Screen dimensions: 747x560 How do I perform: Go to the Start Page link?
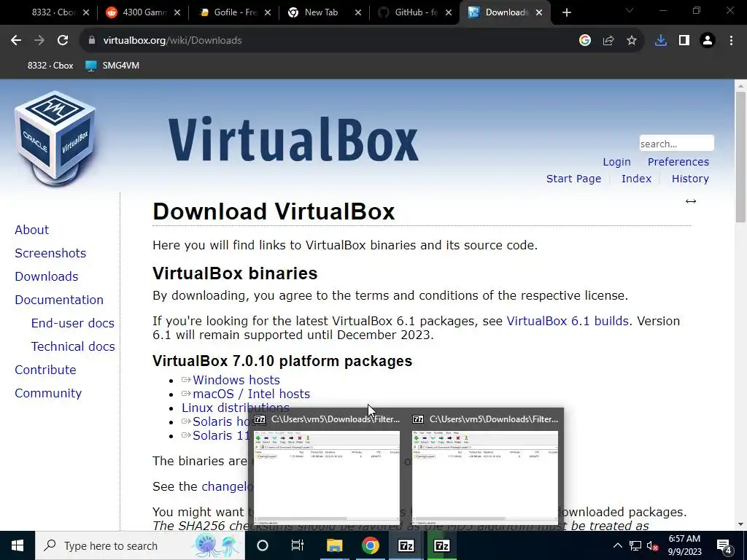coord(573,179)
